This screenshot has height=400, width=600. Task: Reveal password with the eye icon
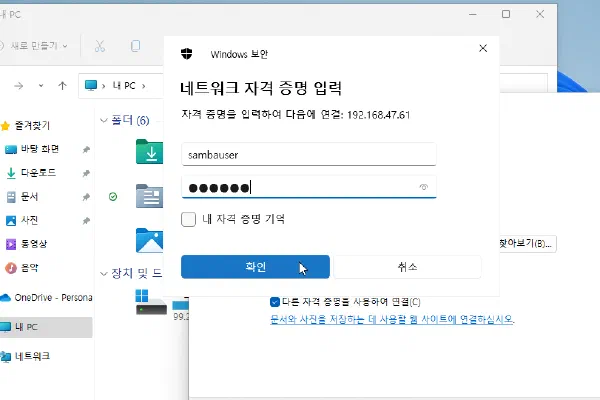click(423, 187)
